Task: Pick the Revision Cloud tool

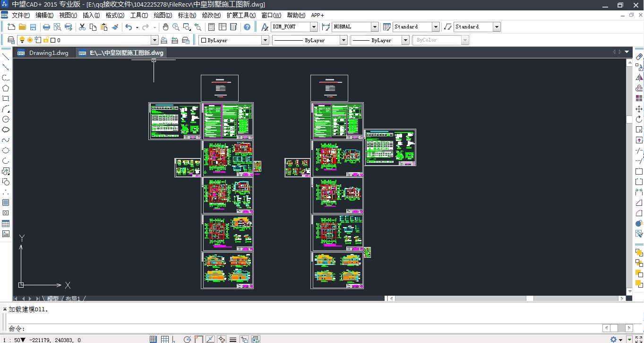Action: (6, 130)
